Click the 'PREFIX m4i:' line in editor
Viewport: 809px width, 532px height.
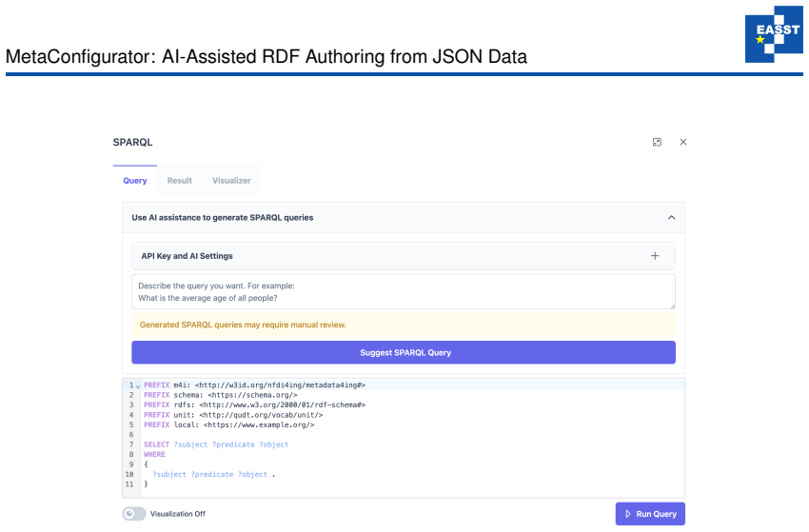[x=254, y=384]
